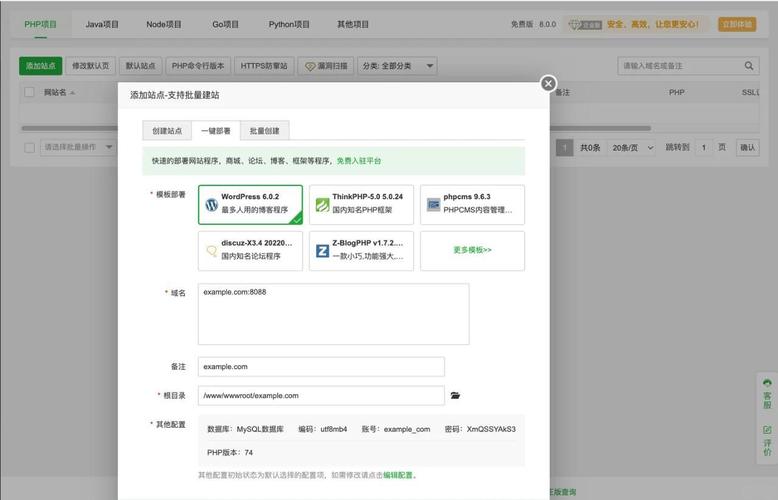Open the 客服 customer service side icon
Viewport: 778px width, 500px height.
[x=767, y=393]
